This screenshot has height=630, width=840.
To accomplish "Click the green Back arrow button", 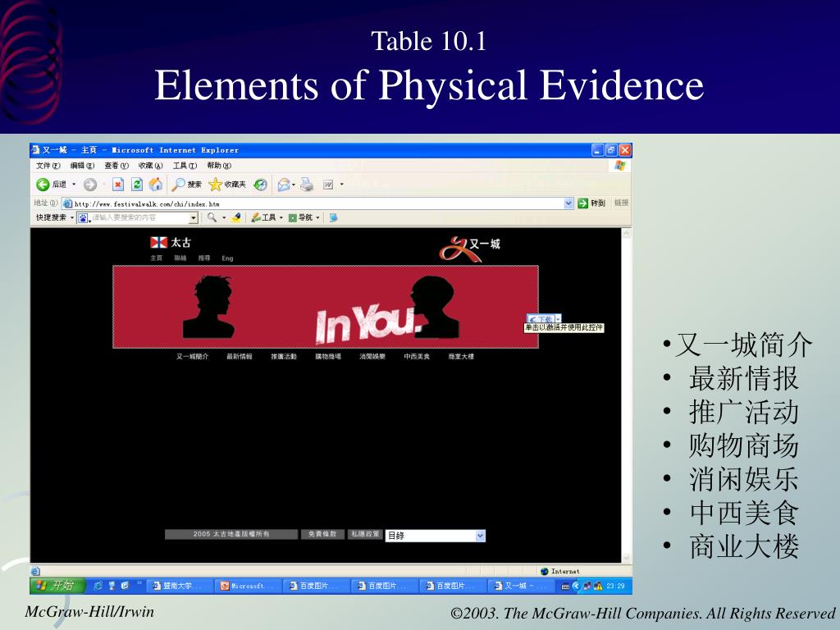I will [43, 185].
